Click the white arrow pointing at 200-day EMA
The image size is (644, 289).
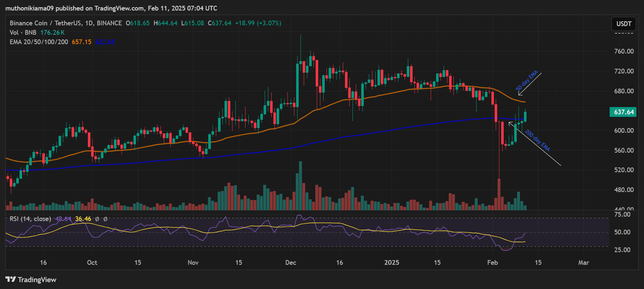click(x=535, y=144)
